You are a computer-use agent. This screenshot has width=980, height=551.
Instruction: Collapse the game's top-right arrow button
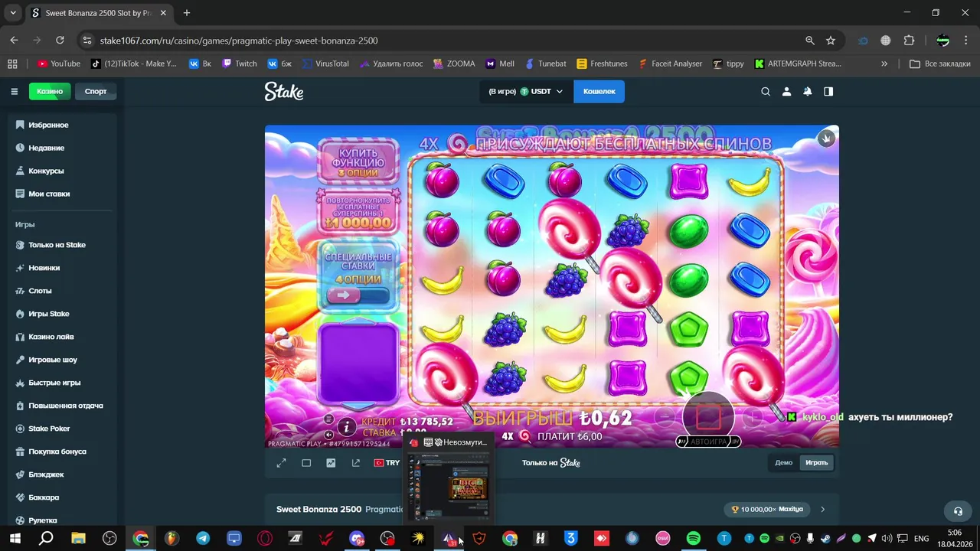pos(825,139)
